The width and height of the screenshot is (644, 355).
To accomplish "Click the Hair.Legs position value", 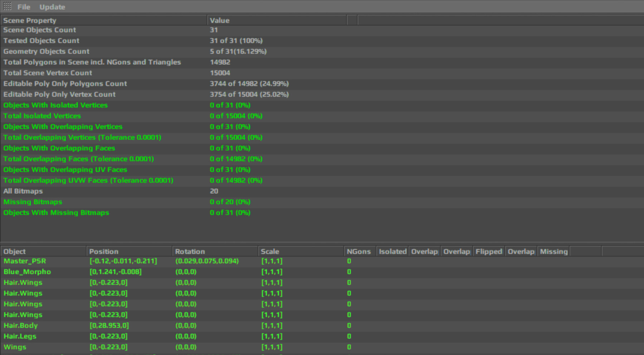I will click(x=108, y=336).
